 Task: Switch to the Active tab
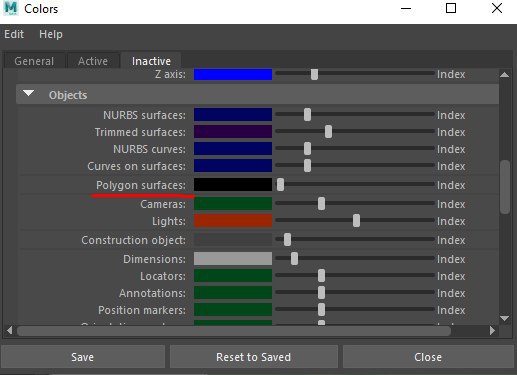click(93, 61)
